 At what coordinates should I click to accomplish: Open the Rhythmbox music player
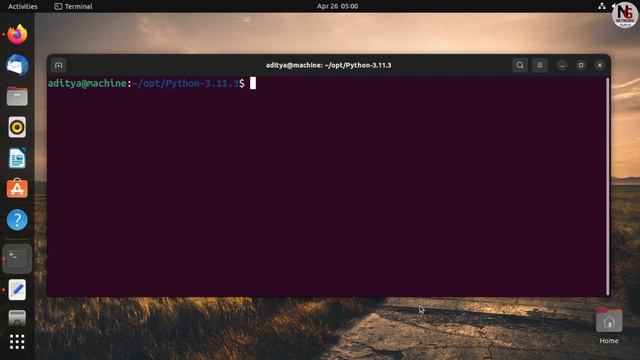[17, 127]
